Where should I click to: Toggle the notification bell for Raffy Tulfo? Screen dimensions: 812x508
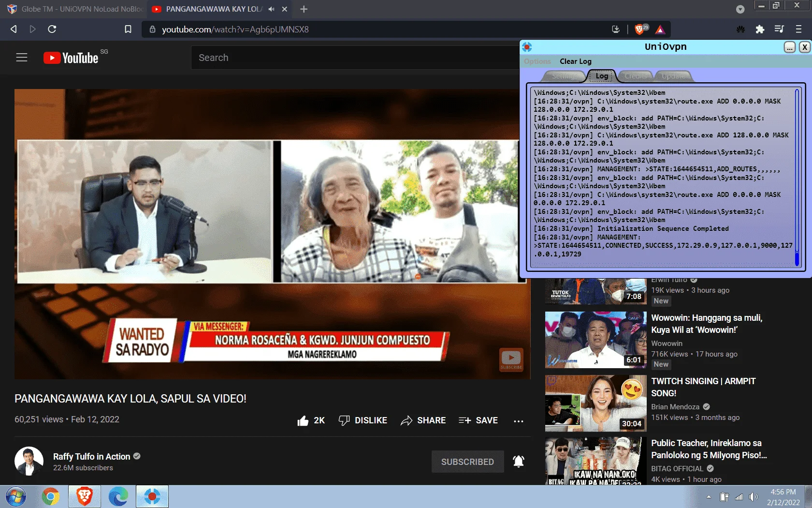519,462
